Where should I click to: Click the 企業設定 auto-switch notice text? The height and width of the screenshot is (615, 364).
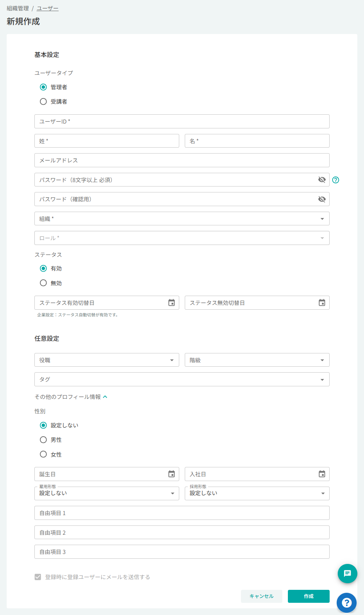point(78,315)
